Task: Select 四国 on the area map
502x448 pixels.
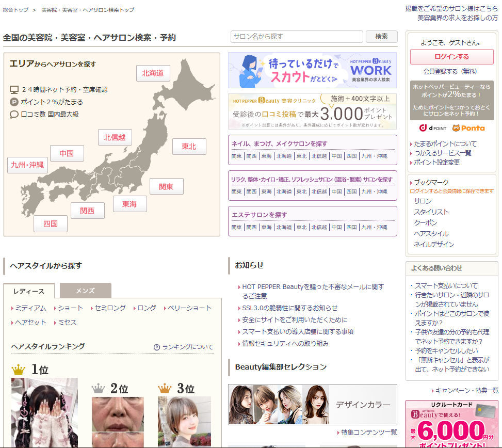Action: pyautogui.click(x=51, y=223)
